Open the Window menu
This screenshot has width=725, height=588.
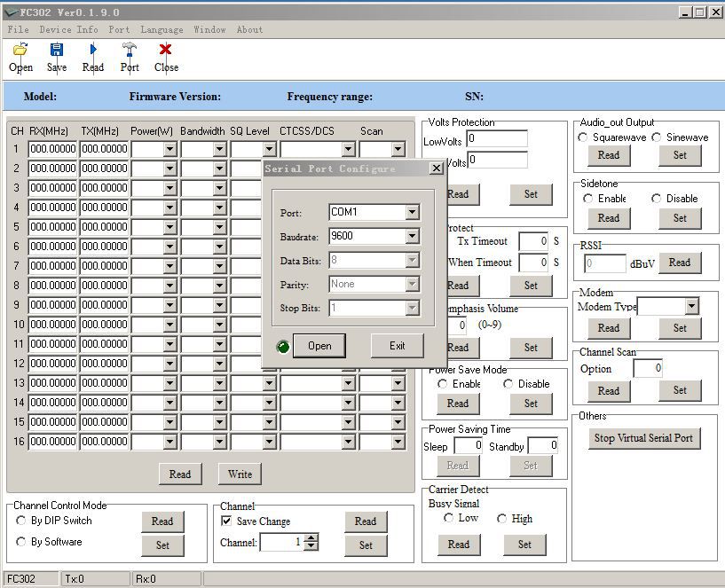(209, 29)
